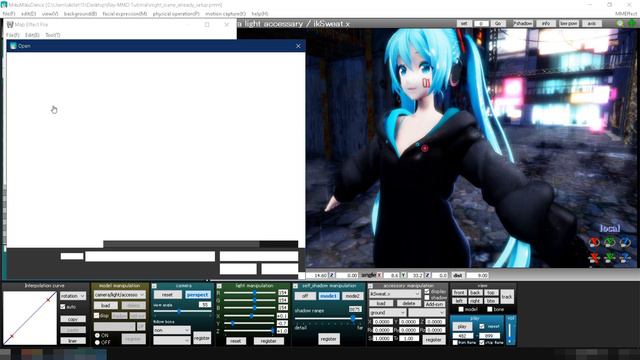Open the edit menu in MikuMikuDance
This screenshot has height=360, width=640.
tap(29, 14)
